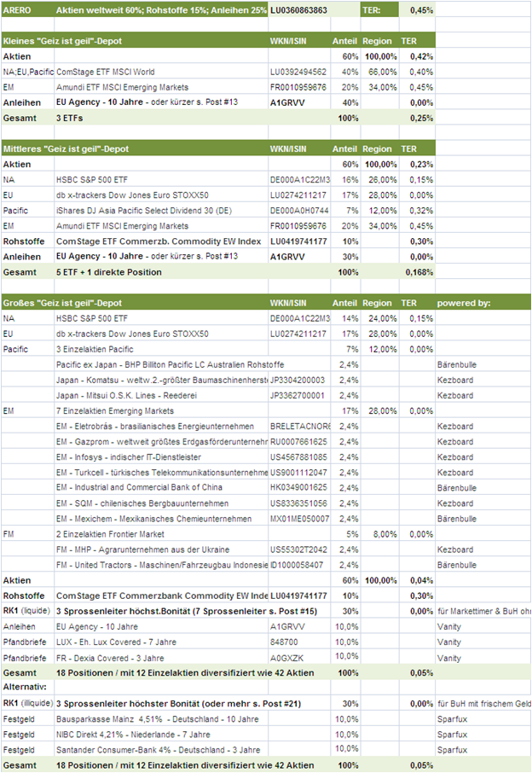532x773 pixels.
Task: Click iShares DJ Asia Pacific Select Dividend cell
Action: pos(161,211)
